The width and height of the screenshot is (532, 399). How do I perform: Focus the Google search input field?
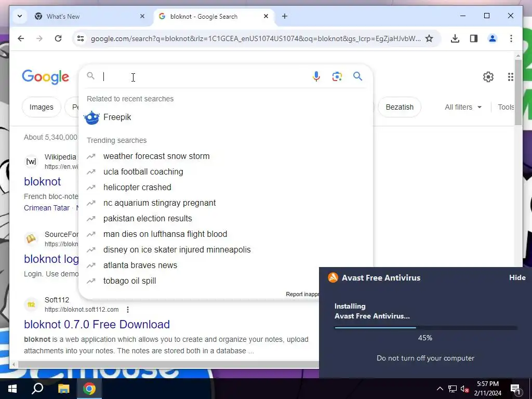tap(204, 77)
